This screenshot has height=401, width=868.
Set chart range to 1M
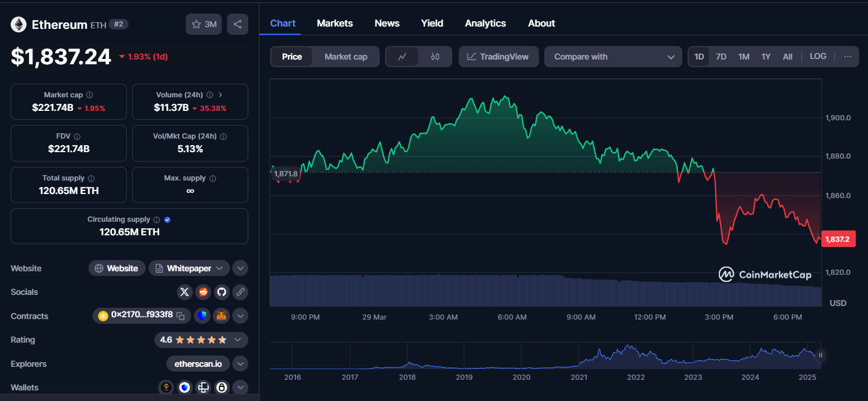point(744,57)
